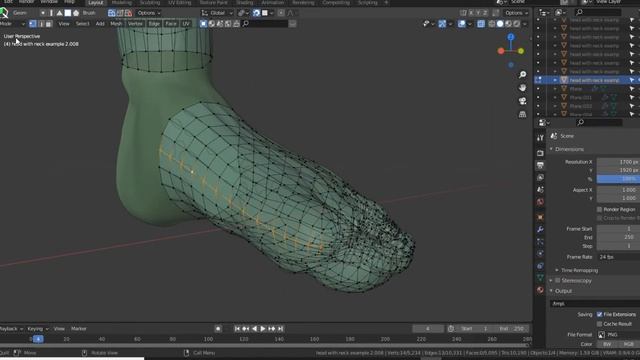Select rendered viewport shading
This screenshot has height=360, width=640.
[x=517, y=24]
